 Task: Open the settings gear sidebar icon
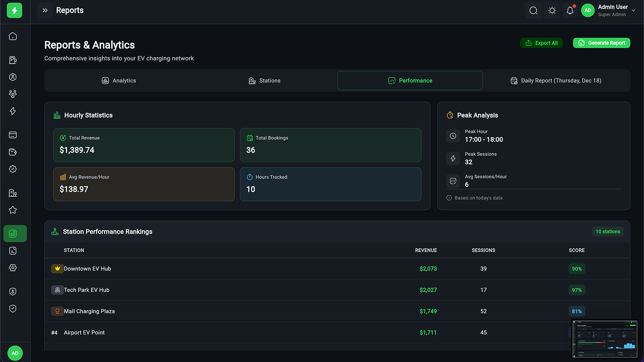click(13, 268)
